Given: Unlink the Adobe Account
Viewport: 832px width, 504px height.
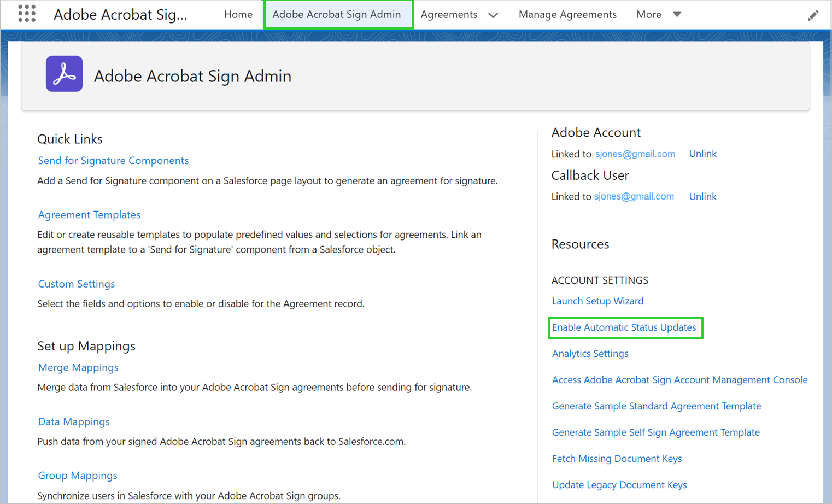Looking at the screenshot, I should (x=703, y=154).
